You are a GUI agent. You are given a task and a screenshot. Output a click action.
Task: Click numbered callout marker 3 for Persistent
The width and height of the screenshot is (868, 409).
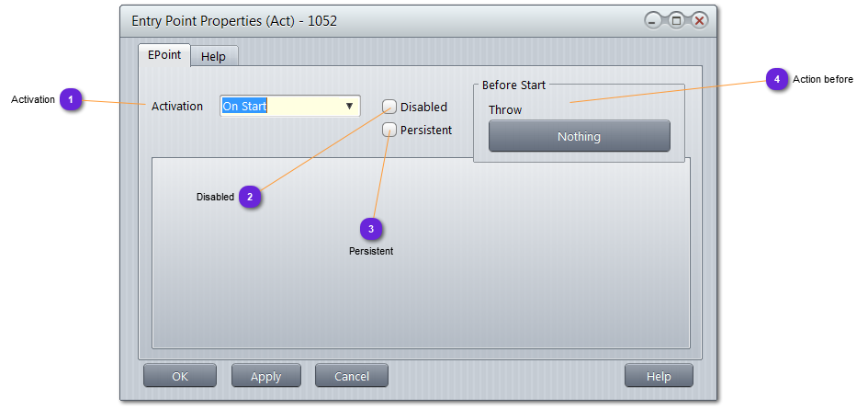click(x=371, y=227)
